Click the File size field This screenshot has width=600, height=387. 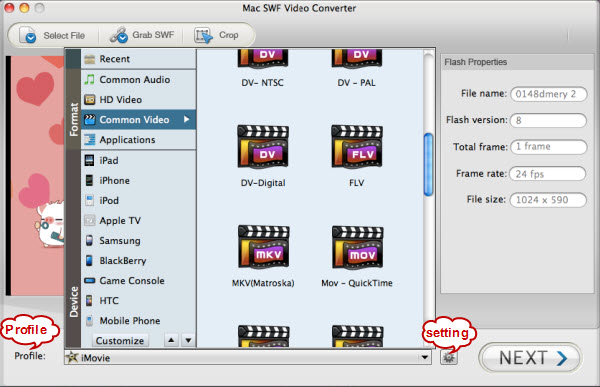tap(548, 200)
